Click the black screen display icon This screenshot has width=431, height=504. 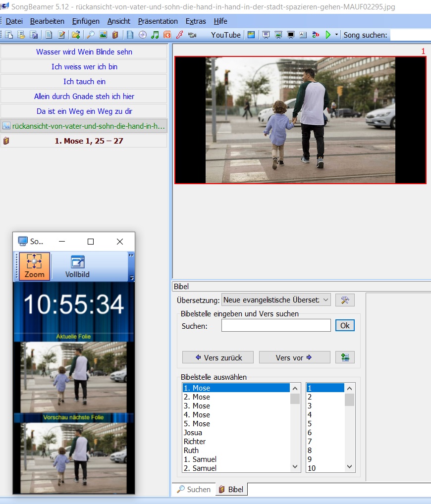(x=290, y=35)
